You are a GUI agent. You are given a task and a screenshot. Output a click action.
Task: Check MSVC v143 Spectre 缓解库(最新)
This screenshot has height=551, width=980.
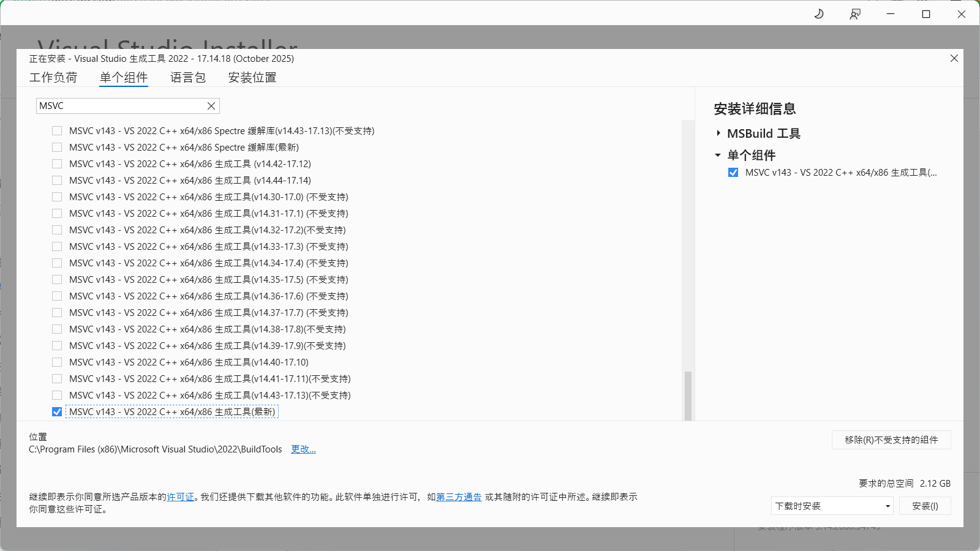[56, 147]
